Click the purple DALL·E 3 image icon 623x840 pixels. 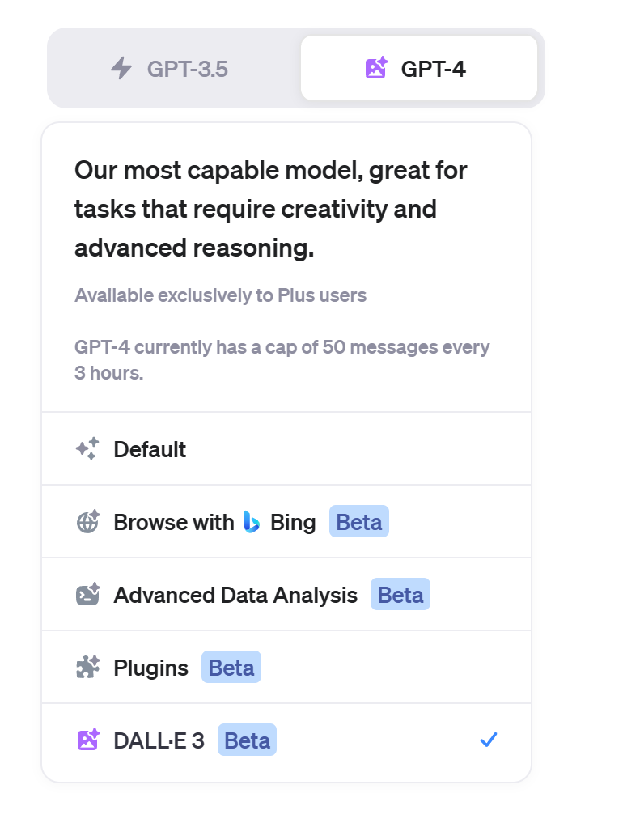click(87, 740)
